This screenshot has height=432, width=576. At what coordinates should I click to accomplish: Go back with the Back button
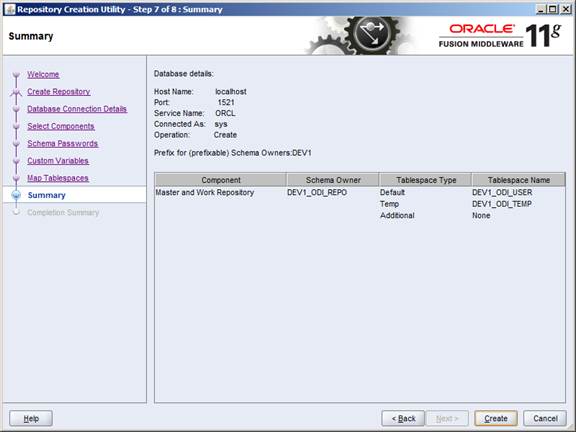(x=403, y=418)
